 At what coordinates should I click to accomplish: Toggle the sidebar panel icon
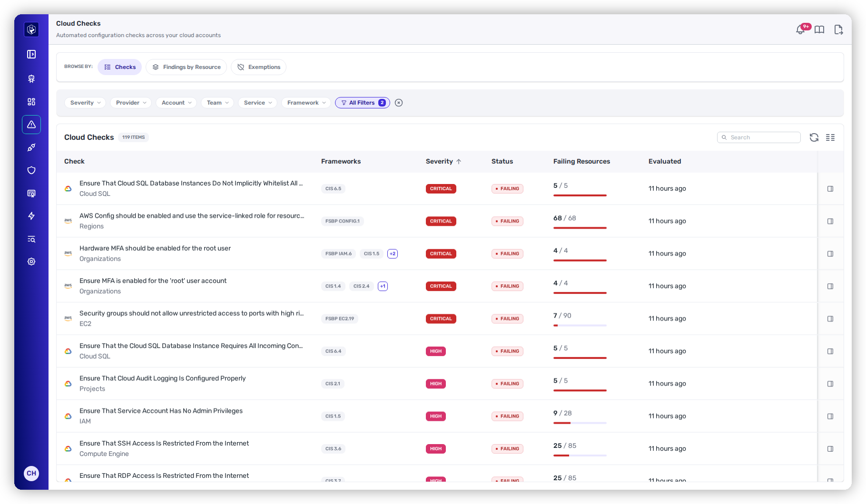coord(31,54)
